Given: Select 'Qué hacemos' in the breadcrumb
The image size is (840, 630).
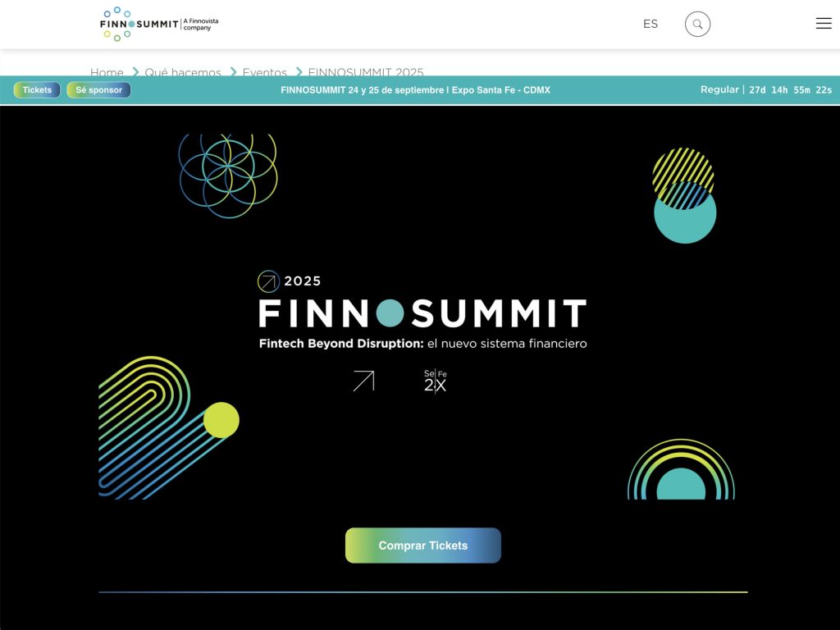Looking at the screenshot, I should [182, 72].
